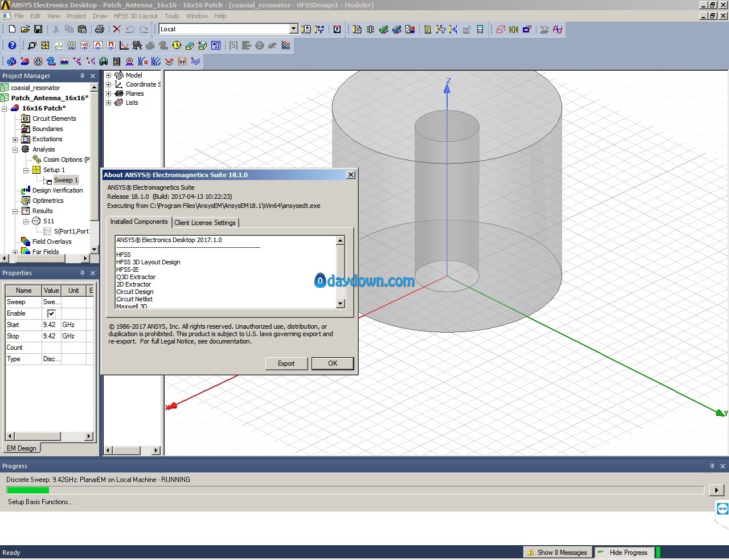Click OK in the About dialog
729x560 pixels.
(x=333, y=363)
